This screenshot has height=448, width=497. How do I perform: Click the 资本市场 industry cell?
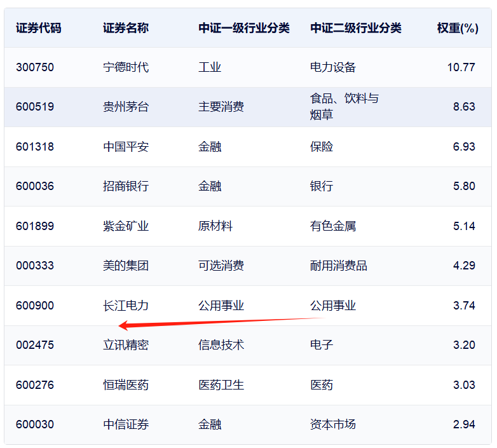pyautogui.click(x=333, y=424)
